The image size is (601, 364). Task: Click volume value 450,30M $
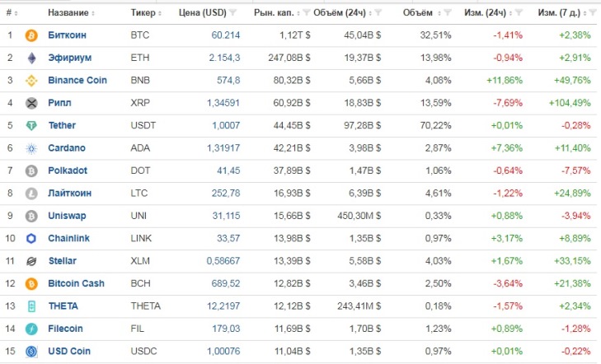[359, 216]
